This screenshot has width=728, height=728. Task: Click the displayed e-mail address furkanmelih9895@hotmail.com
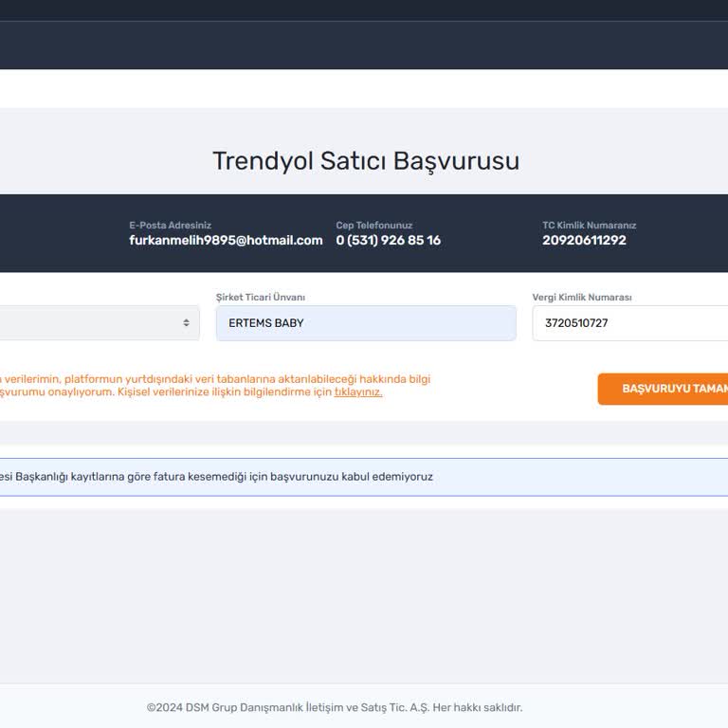click(226, 241)
